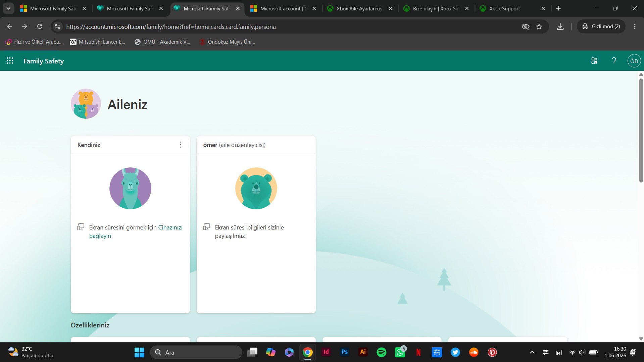Screen dimensions: 644x362
Task: Click the page vertical scrollbar thumb
Action: [641, 130]
